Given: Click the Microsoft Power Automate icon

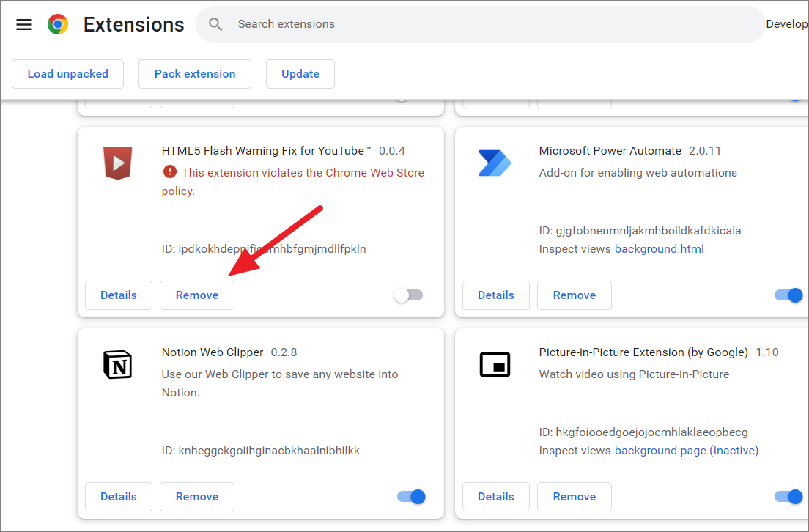Looking at the screenshot, I should point(495,163).
